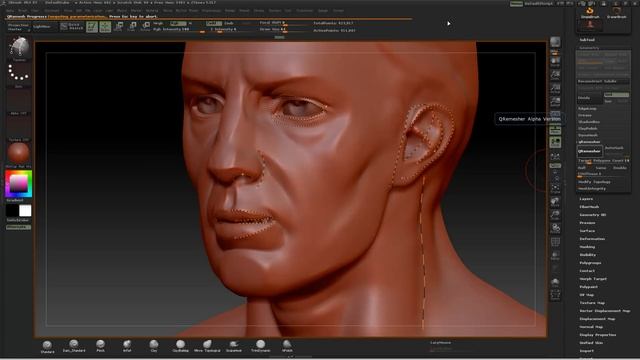Expand the Surface section

pos(587,231)
